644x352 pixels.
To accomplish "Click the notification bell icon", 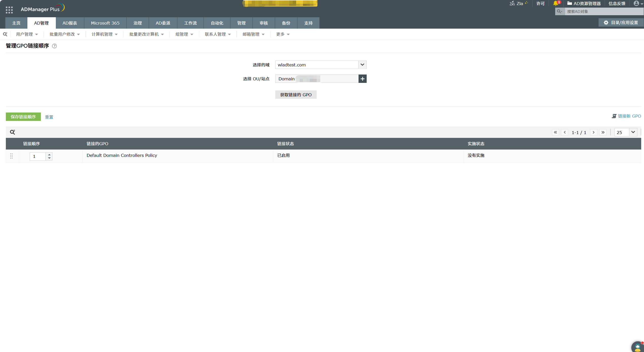I will coord(556,3).
